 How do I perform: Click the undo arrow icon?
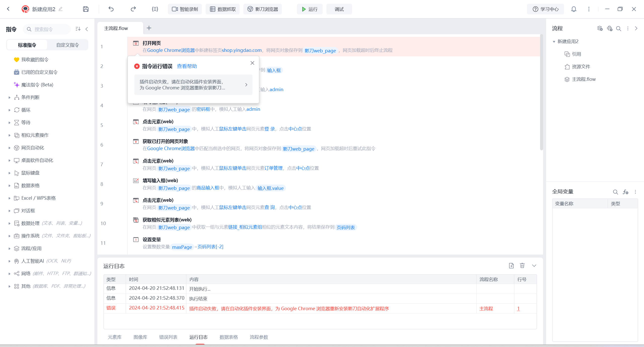coord(111,9)
